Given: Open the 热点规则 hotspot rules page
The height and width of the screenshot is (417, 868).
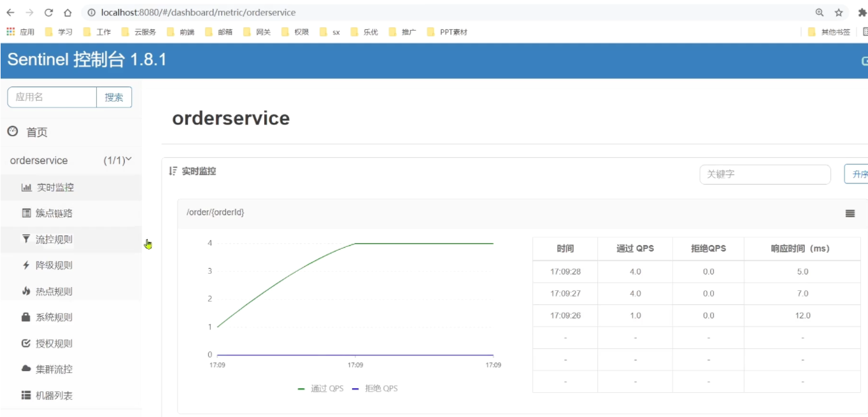Looking at the screenshot, I should [x=53, y=292].
